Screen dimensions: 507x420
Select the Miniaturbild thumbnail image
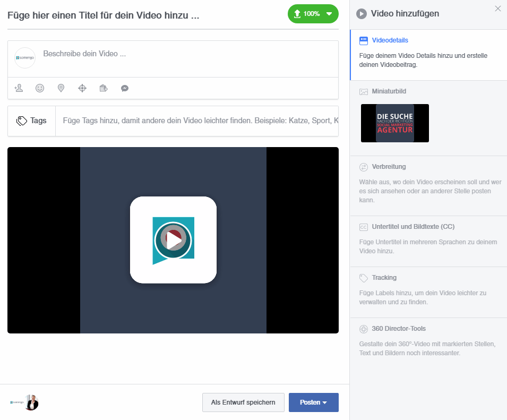coord(394,123)
